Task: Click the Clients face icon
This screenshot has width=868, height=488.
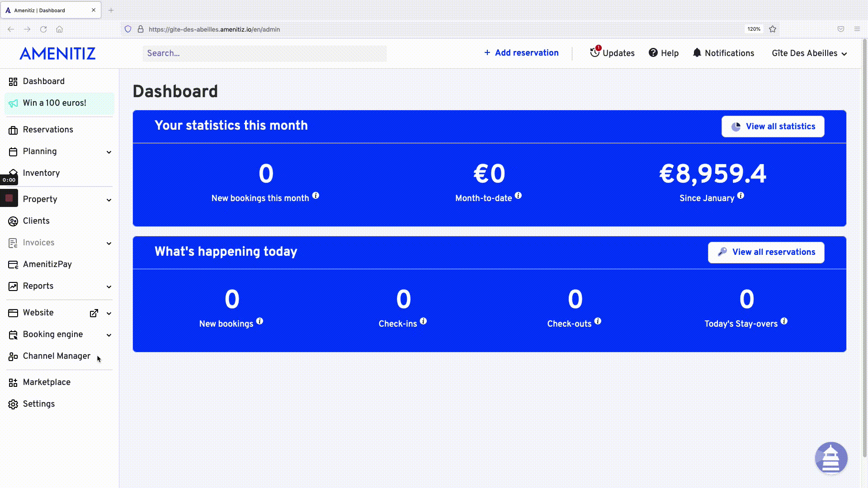Action: [x=13, y=221]
